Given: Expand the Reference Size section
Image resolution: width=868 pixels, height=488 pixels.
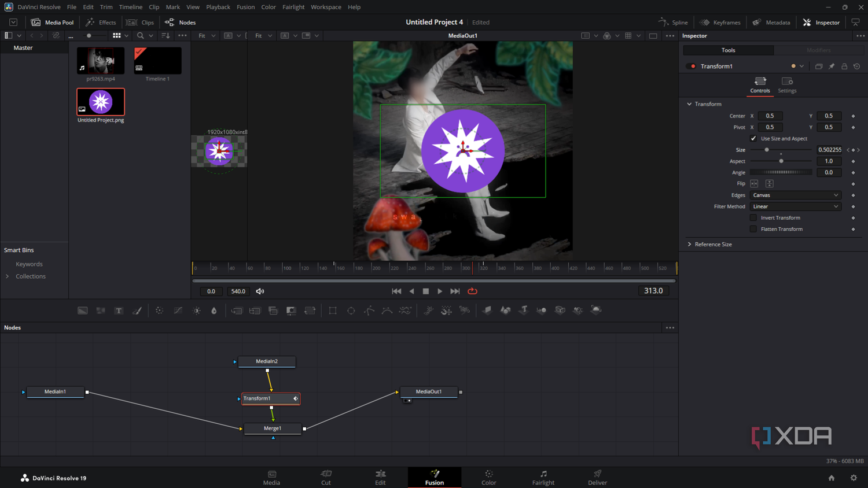Looking at the screenshot, I should [x=689, y=245].
